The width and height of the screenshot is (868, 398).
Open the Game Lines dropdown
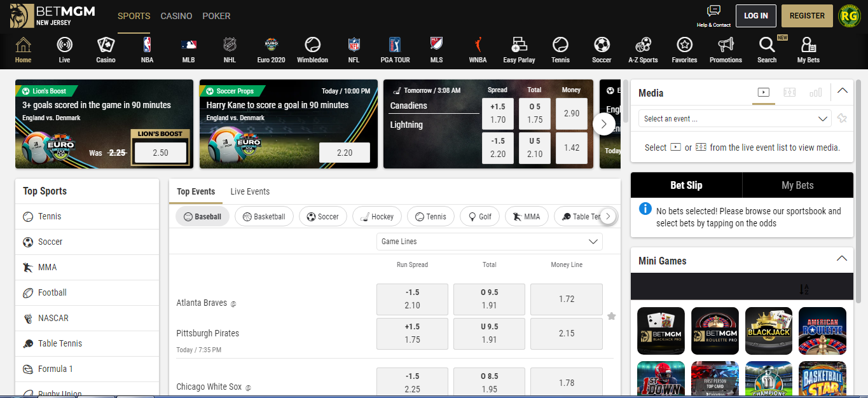click(x=489, y=242)
